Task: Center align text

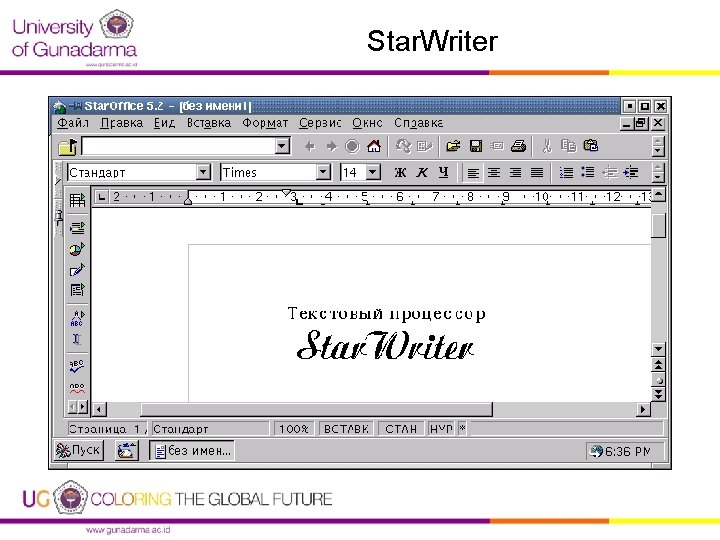Action: click(x=494, y=173)
